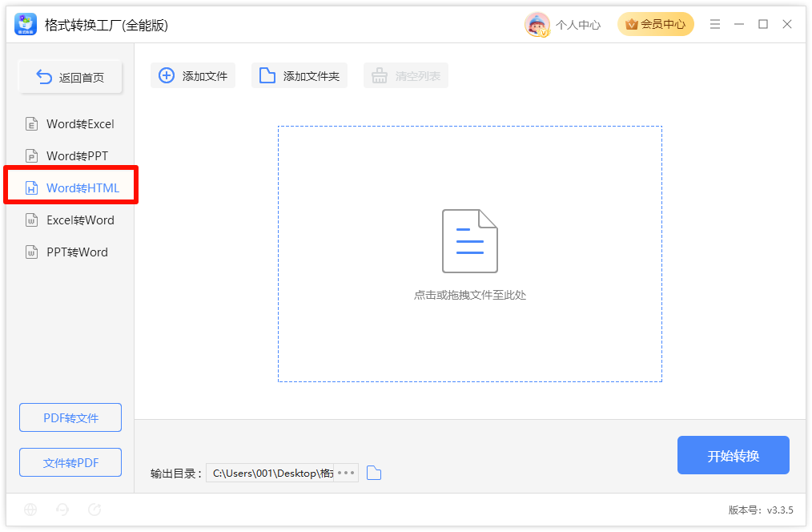Select Word转HTML in sidebar
812x532 pixels.
click(x=71, y=188)
